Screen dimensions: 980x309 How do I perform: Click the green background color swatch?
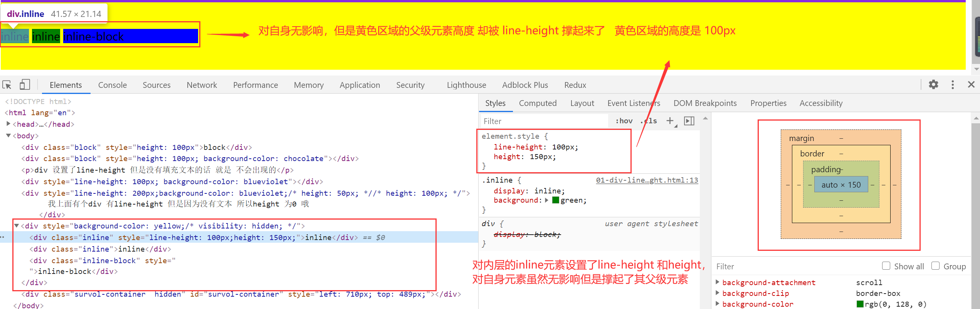(556, 200)
